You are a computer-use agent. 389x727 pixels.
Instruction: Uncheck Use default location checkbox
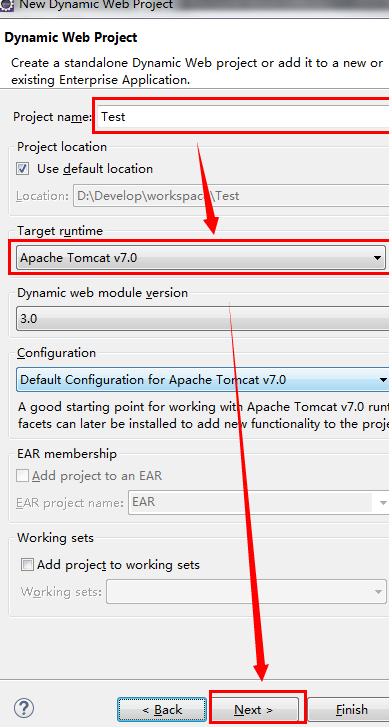23,169
